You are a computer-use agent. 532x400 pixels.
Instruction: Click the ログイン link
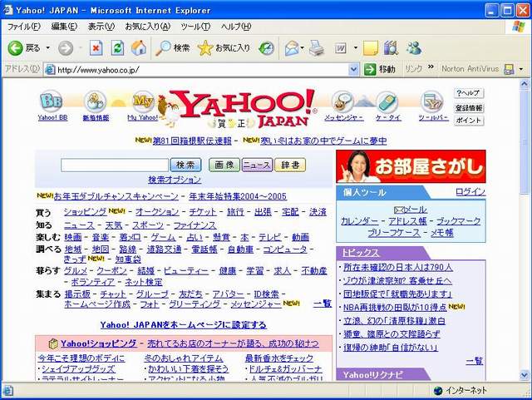coord(470,192)
